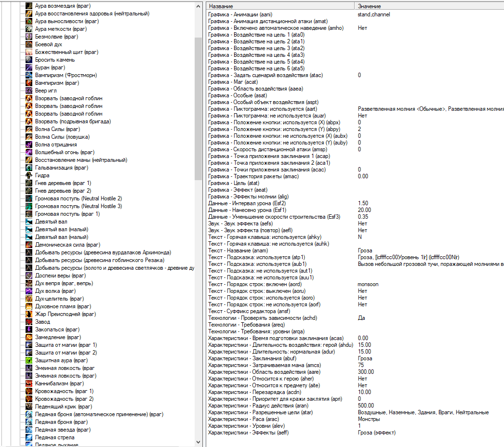Select Громовая поступь (враг 1) entry
The image size is (504, 447).
click(67, 214)
